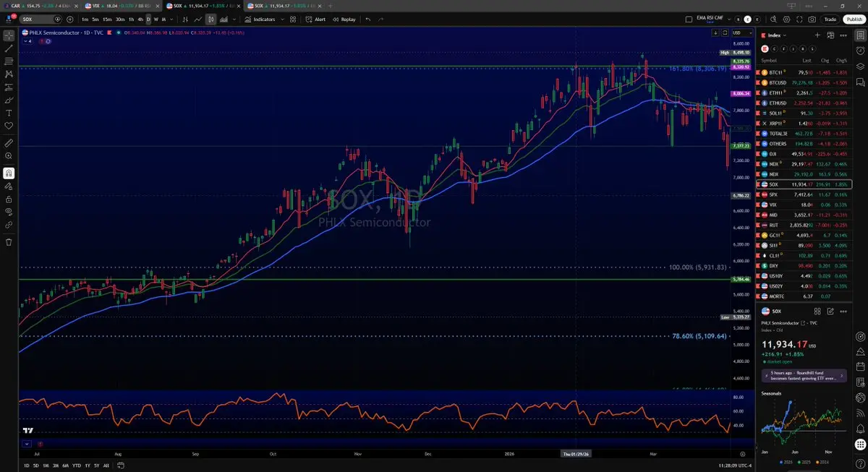Open the watchlist panel icon in right sidebar

860,35
